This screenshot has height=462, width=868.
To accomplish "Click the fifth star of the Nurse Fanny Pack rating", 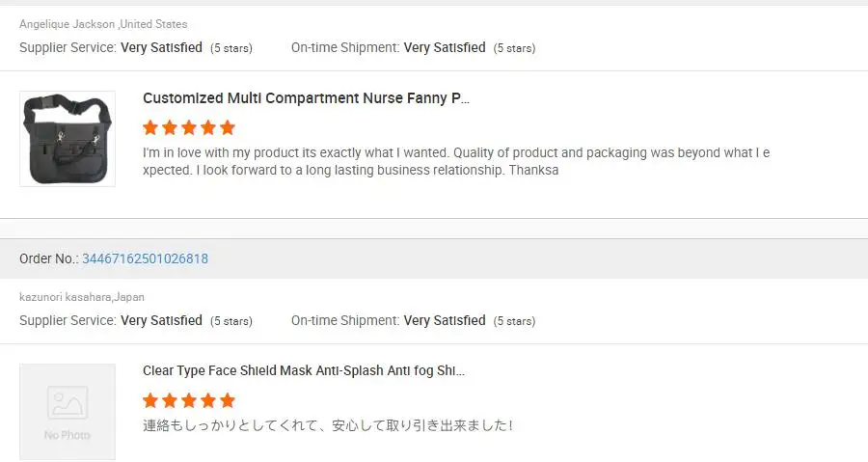I will [x=228, y=127].
